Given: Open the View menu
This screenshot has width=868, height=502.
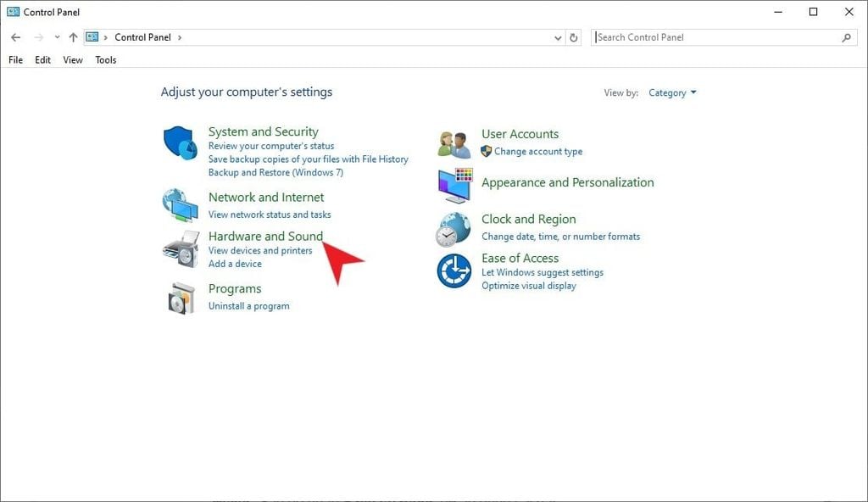Looking at the screenshot, I should [72, 59].
